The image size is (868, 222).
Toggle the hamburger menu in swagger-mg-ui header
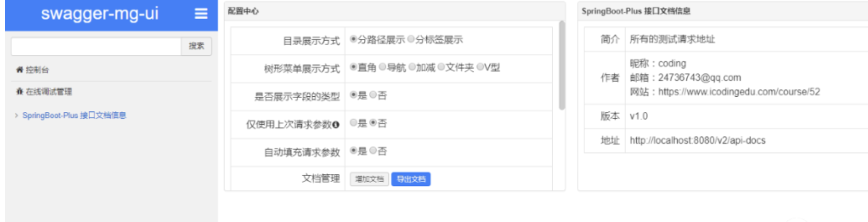(x=201, y=14)
